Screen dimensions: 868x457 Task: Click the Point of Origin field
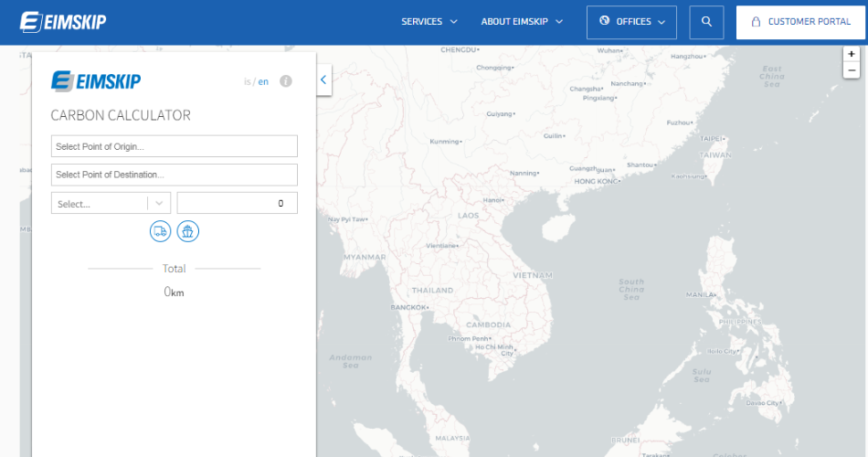coord(175,146)
